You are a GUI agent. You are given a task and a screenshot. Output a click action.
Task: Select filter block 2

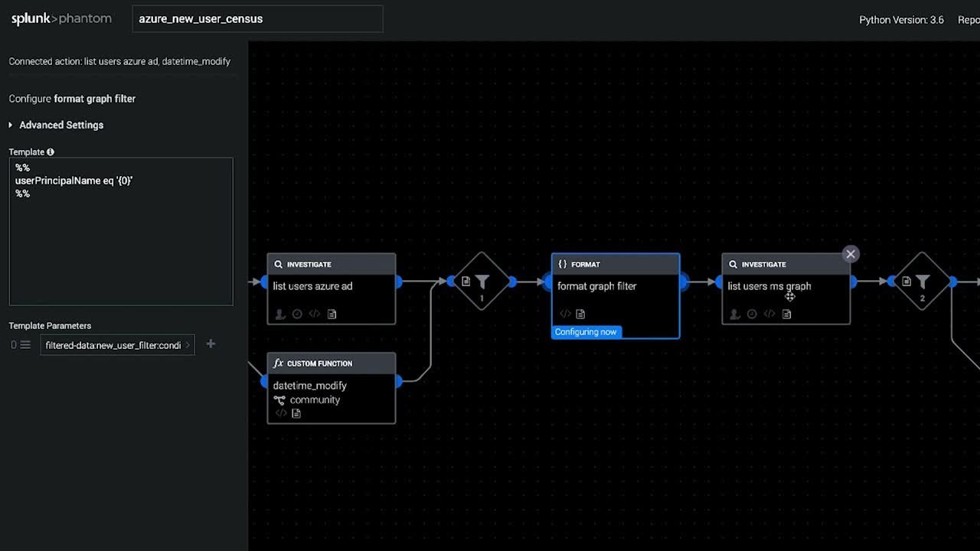[x=923, y=282]
